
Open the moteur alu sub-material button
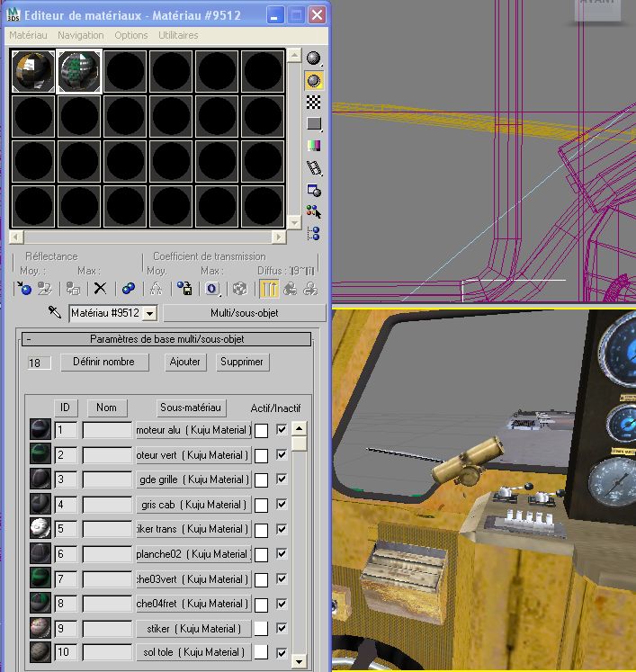(x=193, y=430)
